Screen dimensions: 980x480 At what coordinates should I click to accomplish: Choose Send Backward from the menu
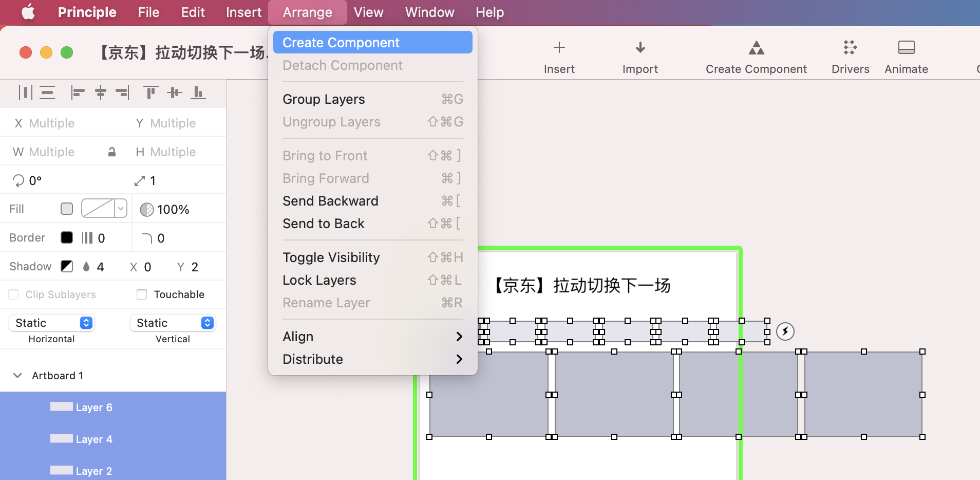(x=373, y=201)
